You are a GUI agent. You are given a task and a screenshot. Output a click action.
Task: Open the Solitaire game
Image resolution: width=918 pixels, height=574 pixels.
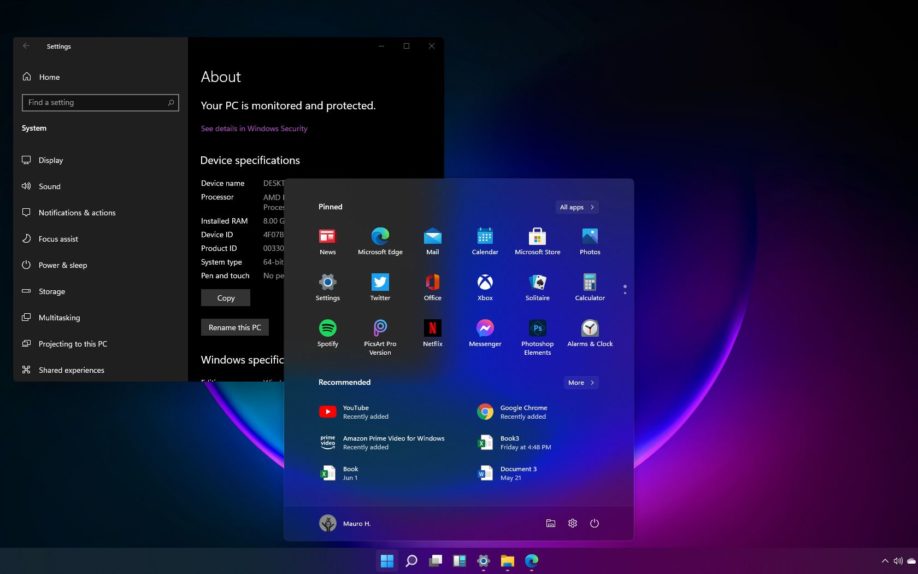[537, 287]
